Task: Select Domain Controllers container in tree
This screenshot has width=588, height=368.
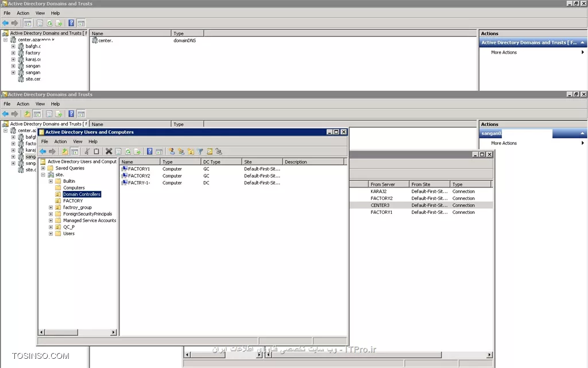Action: click(82, 194)
